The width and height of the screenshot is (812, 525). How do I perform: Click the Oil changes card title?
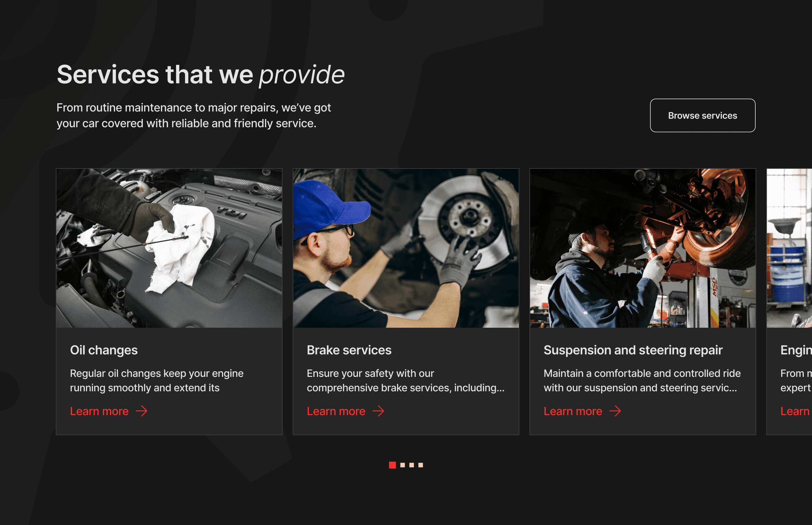tap(104, 350)
